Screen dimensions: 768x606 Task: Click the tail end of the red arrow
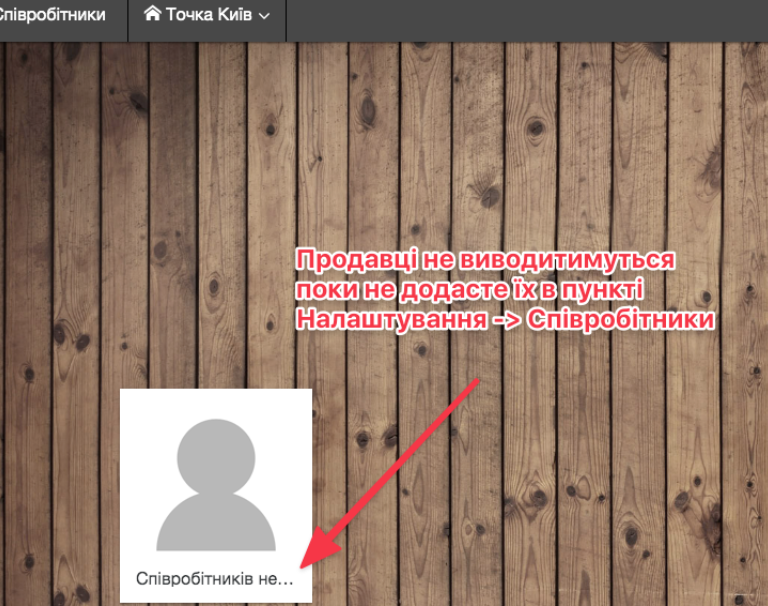click(480, 381)
